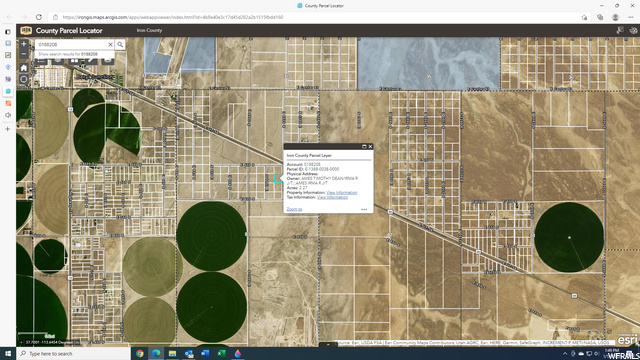This screenshot has width=640, height=360.
Task: Open Tax Information View Information link
Action: click(x=332, y=197)
